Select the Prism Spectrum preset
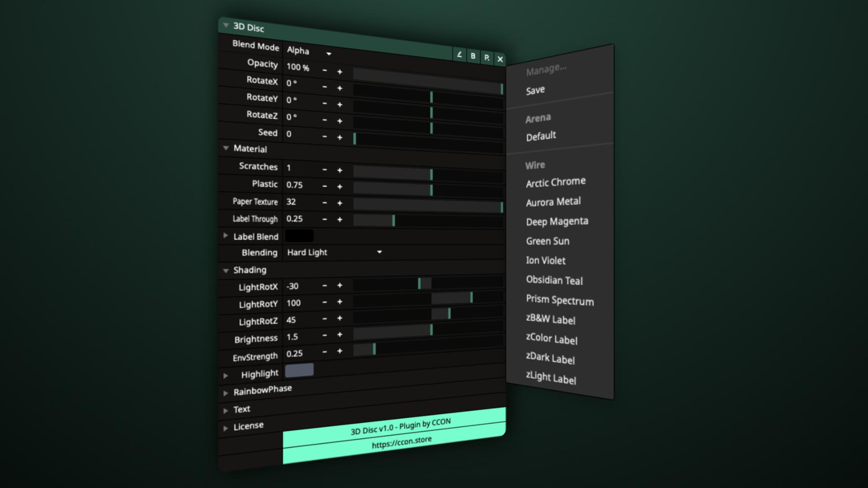The width and height of the screenshot is (868, 488). tap(560, 300)
